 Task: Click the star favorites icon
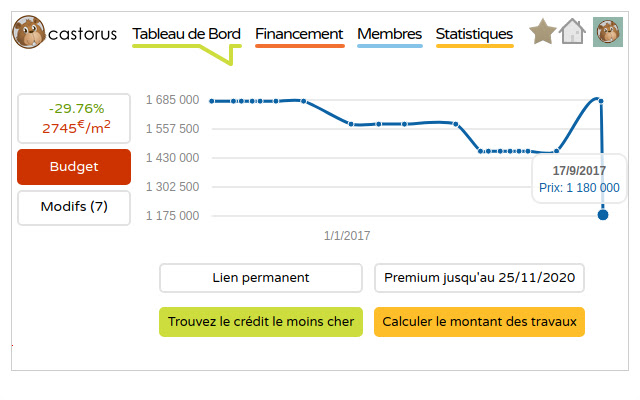point(543,32)
